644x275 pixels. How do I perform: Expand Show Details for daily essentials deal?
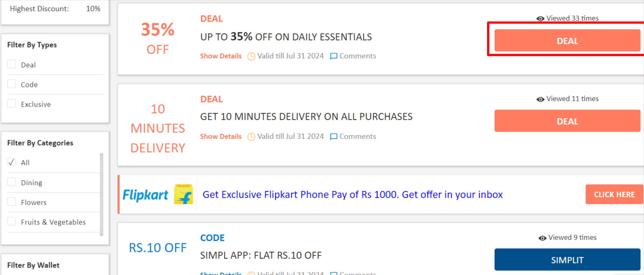pos(221,56)
